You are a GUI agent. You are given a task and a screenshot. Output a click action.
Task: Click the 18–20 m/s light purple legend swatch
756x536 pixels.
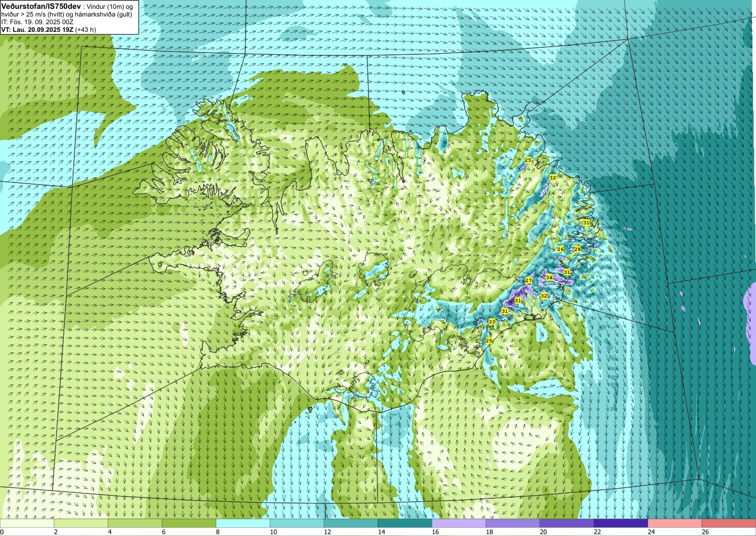(513, 523)
